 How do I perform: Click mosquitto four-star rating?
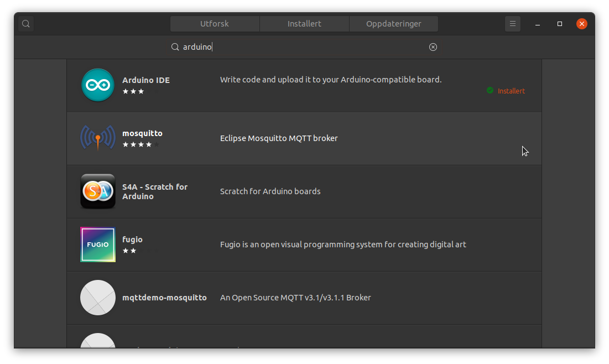click(x=140, y=144)
